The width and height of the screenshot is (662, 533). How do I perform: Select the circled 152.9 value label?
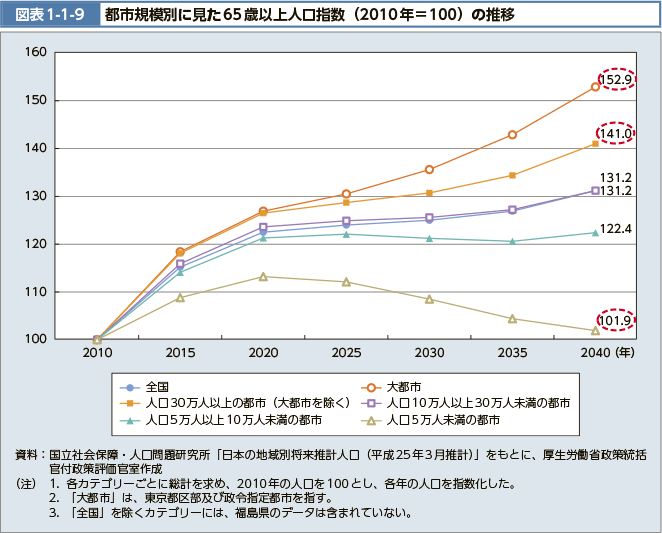pyautogui.click(x=616, y=80)
